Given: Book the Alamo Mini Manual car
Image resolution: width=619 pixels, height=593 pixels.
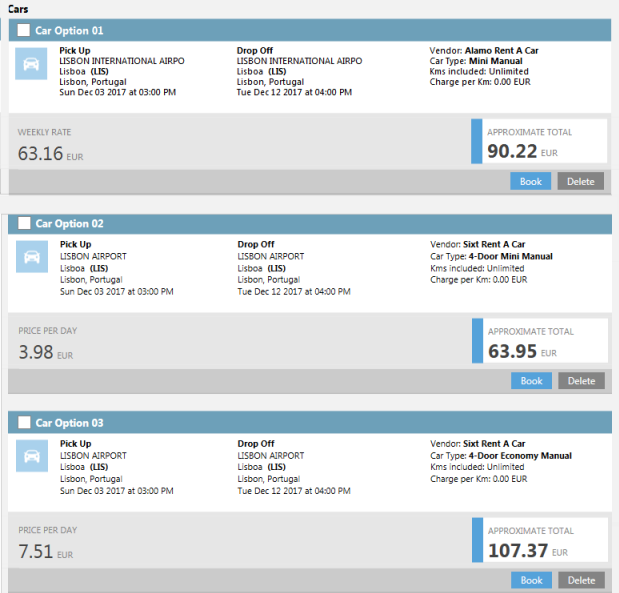Looking at the screenshot, I should point(530,181).
